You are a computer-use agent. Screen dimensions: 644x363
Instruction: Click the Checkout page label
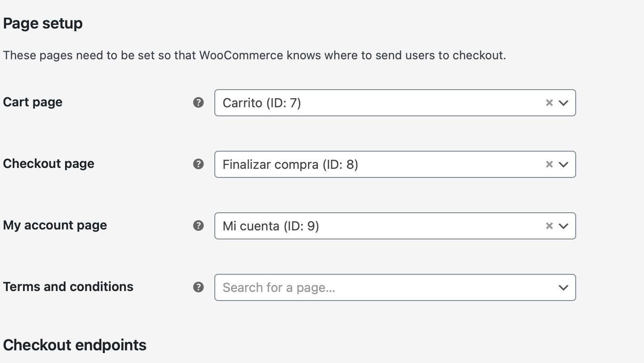pyautogui.click(x=49, y=164)
